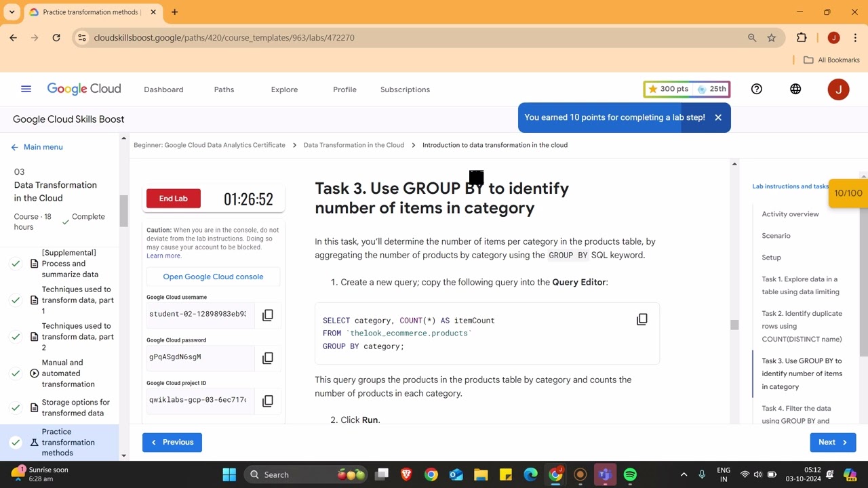Dismiss the earned points notification
The height and width of the screenshot is (488, 868).
[x=718, y=117]
